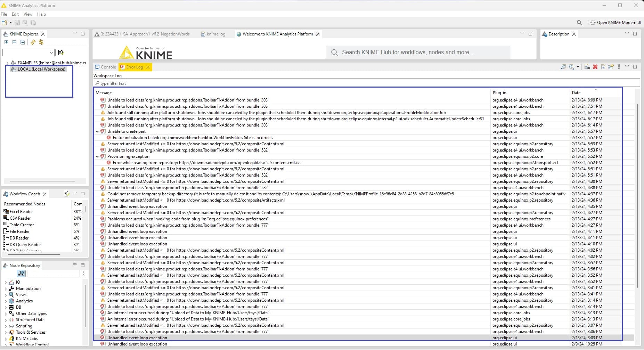Switch to knime.log tab
The image size is (644, 350).
(x=213, y=34)
